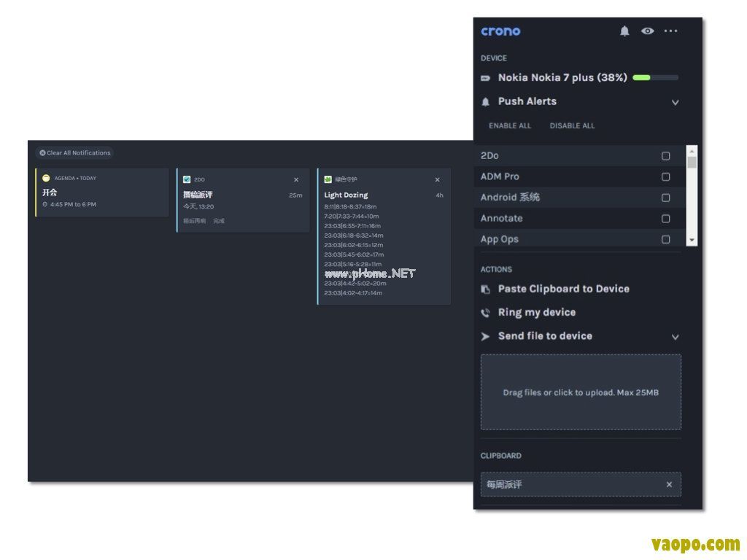The height and width of the screenshot is (560, 747).
Task: Collapse the Push Alerts section chevron
Action: pyautogui.click(x=675, y=102)
